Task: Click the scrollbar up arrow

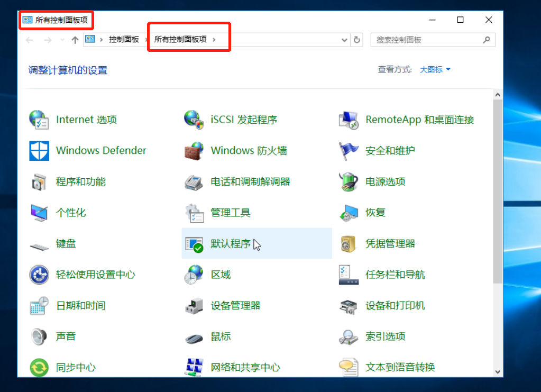Action: (x=498, y=95)
